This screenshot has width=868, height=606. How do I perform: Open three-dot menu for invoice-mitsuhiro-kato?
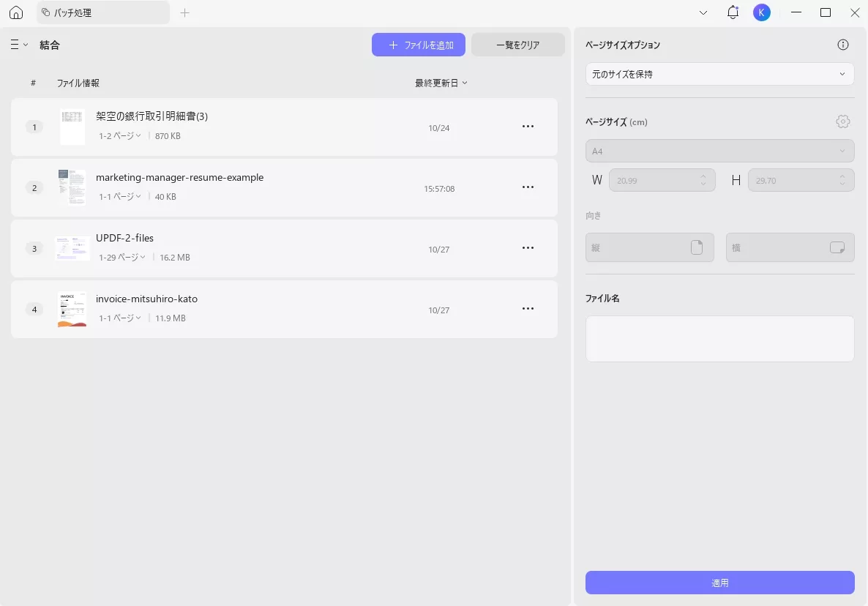tap(528, 308)
